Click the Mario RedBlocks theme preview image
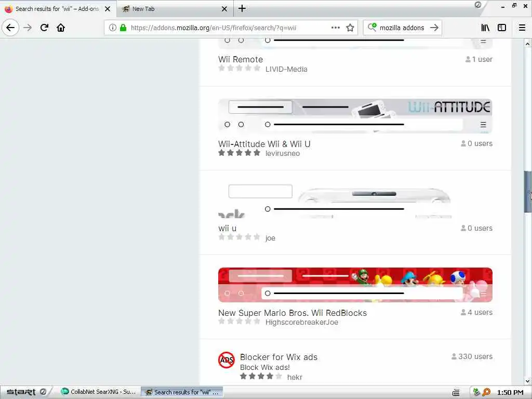 355,285
